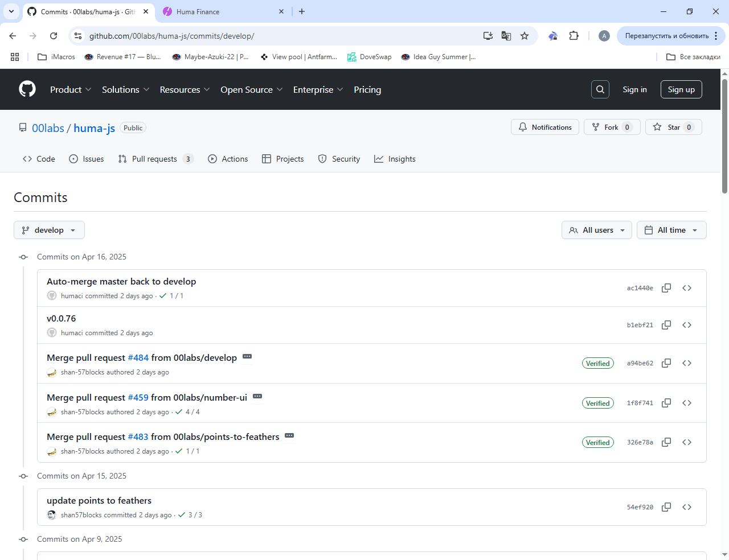Image resolution: width=729 pixels, height=560 pixels.
Task: Click the Sign up button
Action: coord(681,89)
